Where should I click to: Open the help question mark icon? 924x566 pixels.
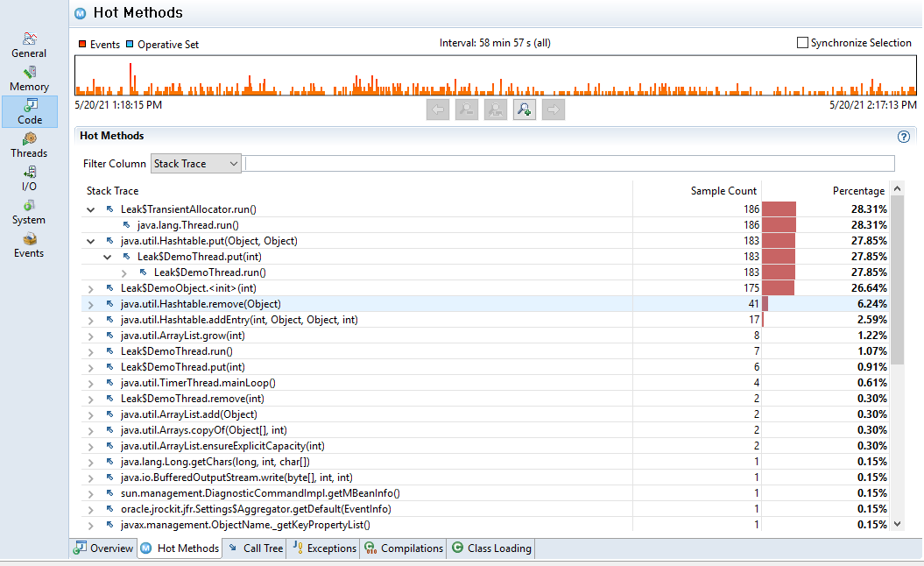coord(903,137)
